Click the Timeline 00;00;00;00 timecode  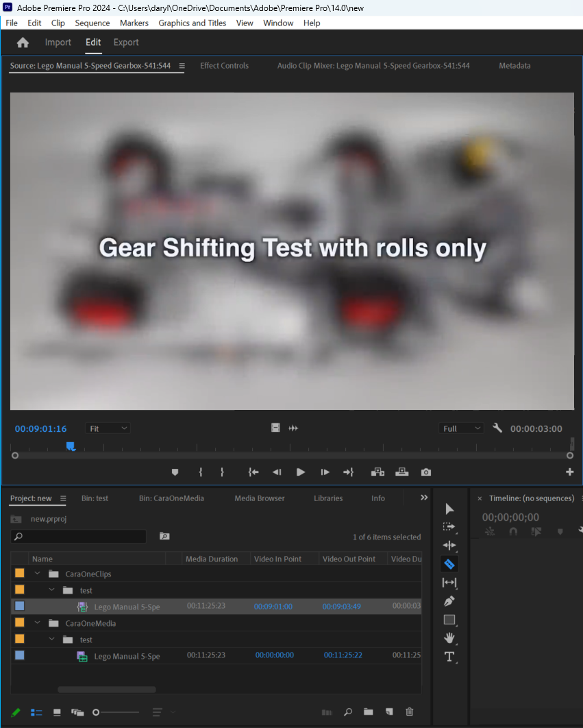(x=510, y=518)
